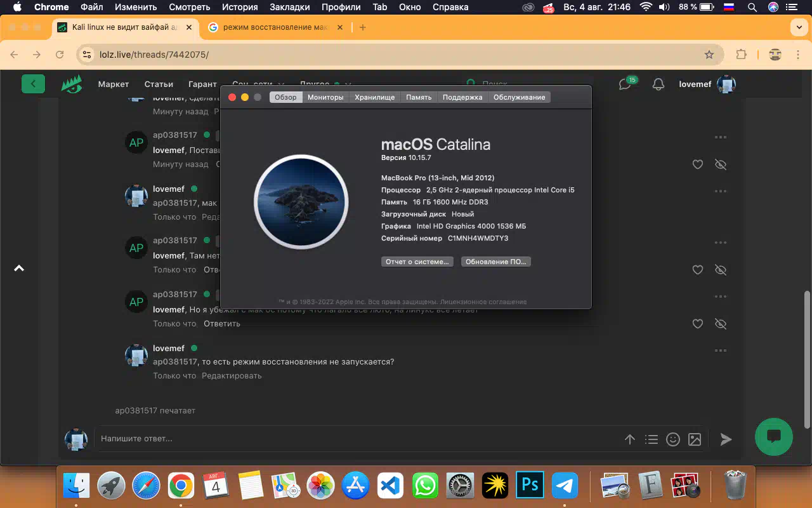This screenshot has width=812, height=508.
Task: Like ap0381517's post "Там нет"
Action: (x=698, y=270)
